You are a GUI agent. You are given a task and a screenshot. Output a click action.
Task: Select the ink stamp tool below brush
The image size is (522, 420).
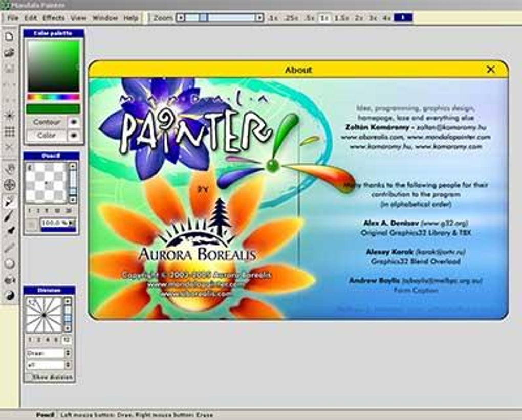(x=11, y=231)
